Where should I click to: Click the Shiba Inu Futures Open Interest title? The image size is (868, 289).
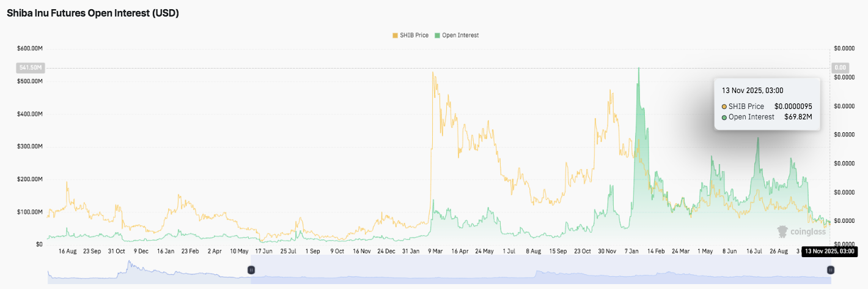tap(93, 13)
